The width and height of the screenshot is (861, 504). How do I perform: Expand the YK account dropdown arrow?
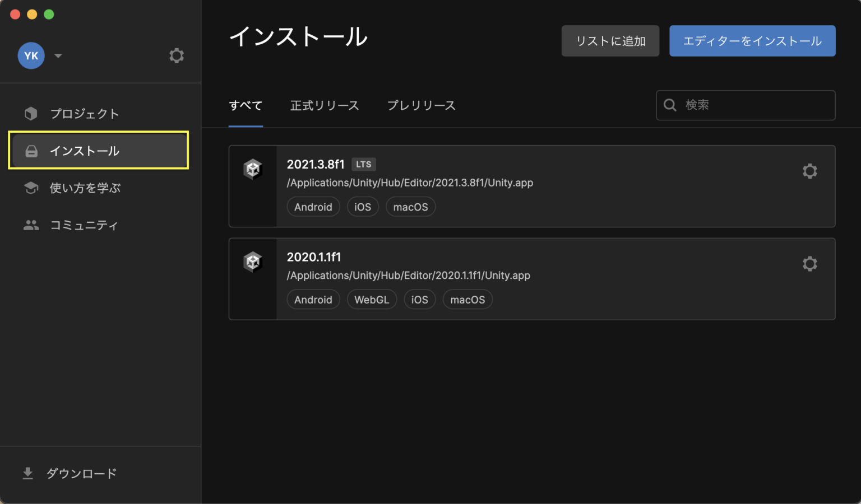coord(58,55)
